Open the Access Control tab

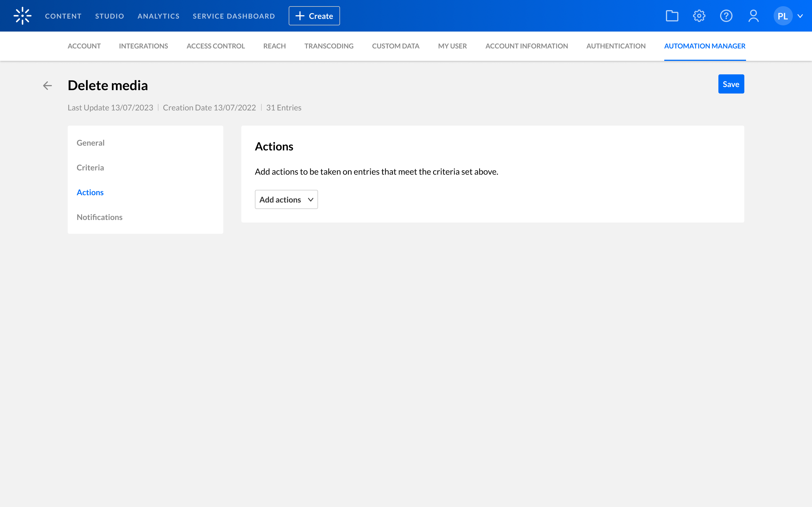(215, 46)
